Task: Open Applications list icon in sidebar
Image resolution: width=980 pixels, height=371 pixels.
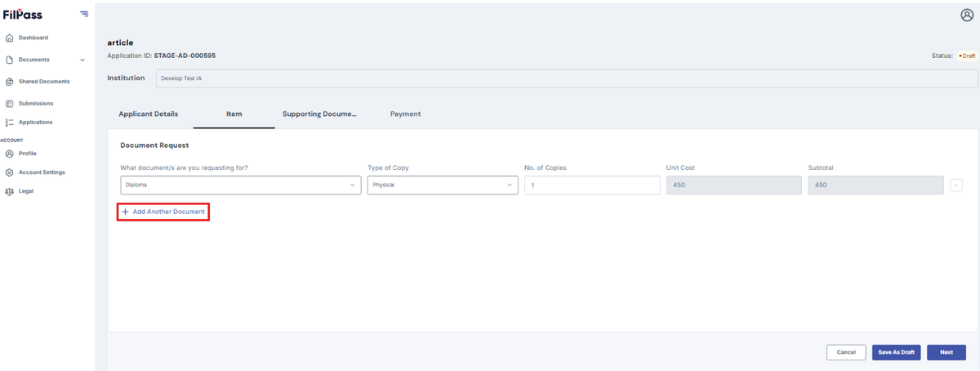Action: [9, 123]
